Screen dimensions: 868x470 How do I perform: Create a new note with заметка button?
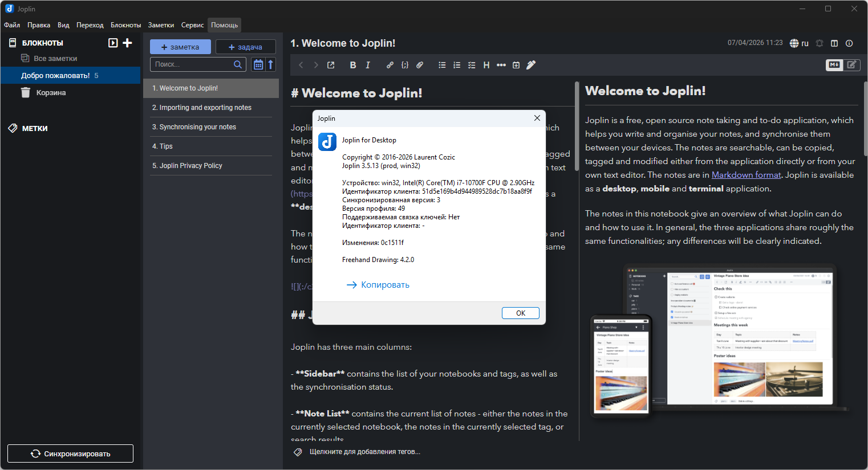pos(180,47)
